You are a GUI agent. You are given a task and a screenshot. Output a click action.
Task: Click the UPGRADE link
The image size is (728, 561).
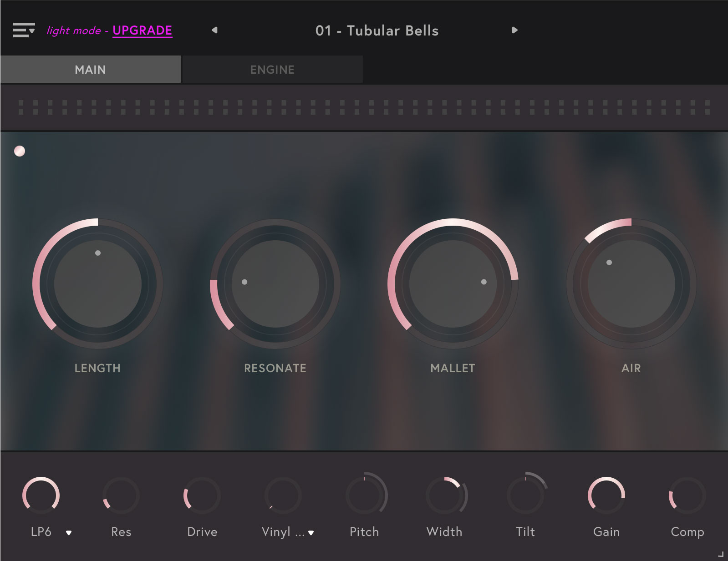(143, 30)
